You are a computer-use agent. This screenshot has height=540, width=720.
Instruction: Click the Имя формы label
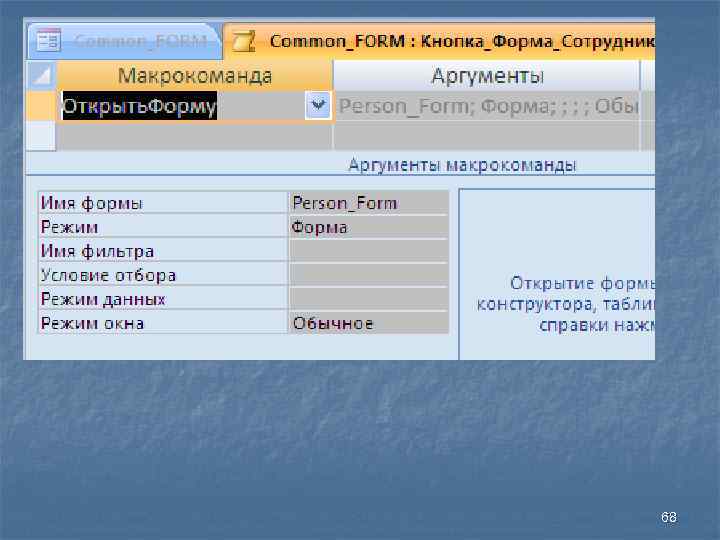[92, 203]
